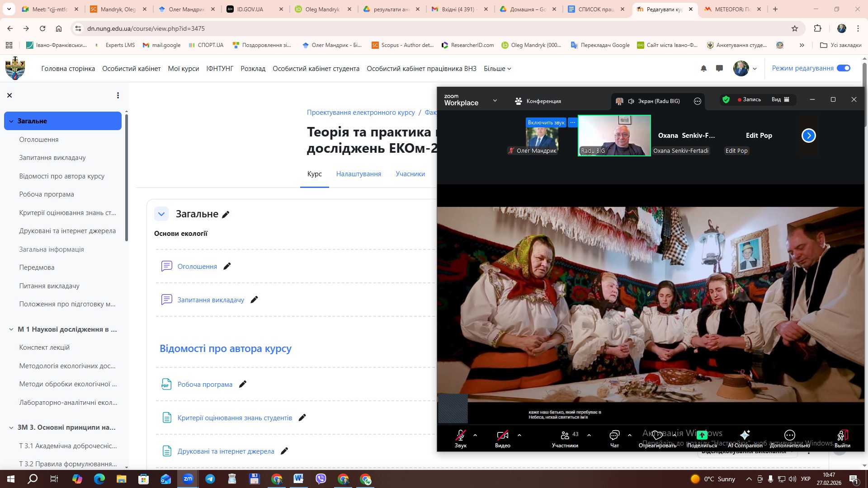Screen dimensions: 868x488
Task: Open Участники list in Zoom
Action: (x=565, y=435)
